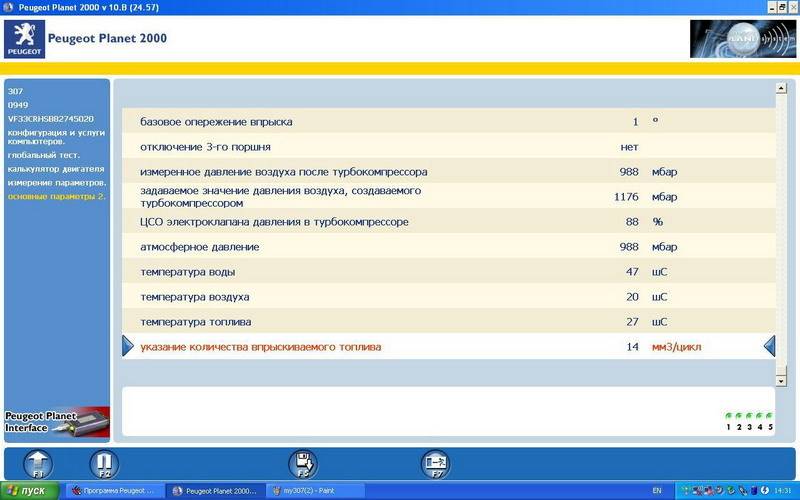Open the 'глобальный тест.' navigation item

(x=45, y=155)
